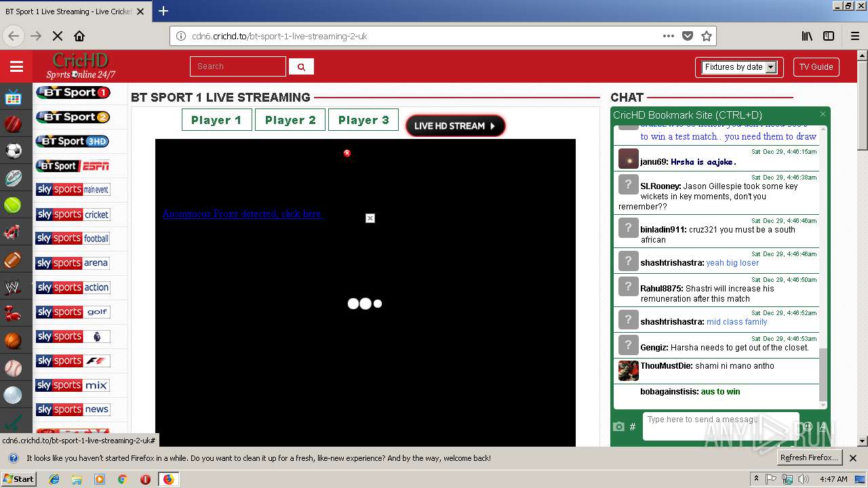Screen dimensions: 868x488
Task: Choose the soccer ball category icon
Action: pyautogui.click(x=13, y=151)
